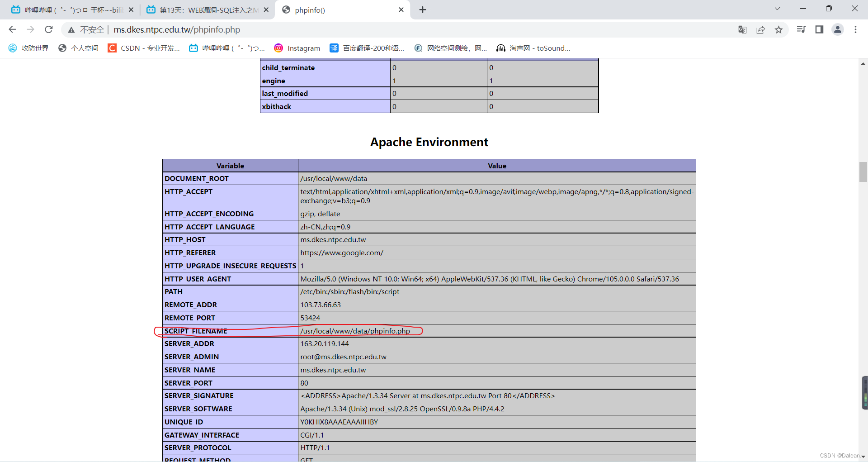
Task: Open the CSDN bookmark
Action: [144, 48]
